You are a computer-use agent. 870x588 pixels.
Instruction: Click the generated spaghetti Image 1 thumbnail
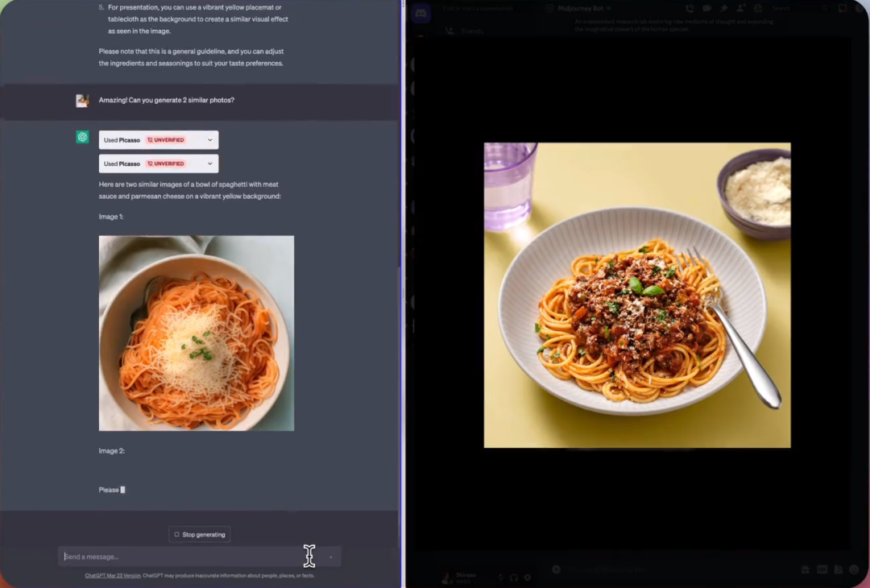[x=197, y=333]
